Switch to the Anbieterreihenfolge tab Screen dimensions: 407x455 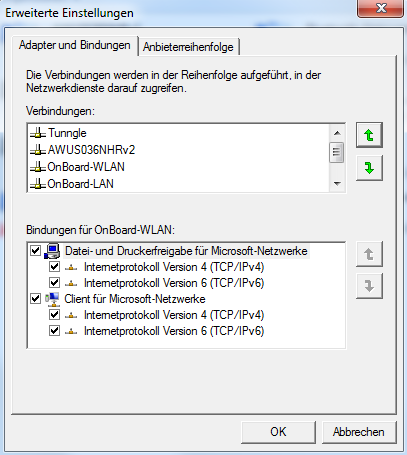click(x=188, y=47)
